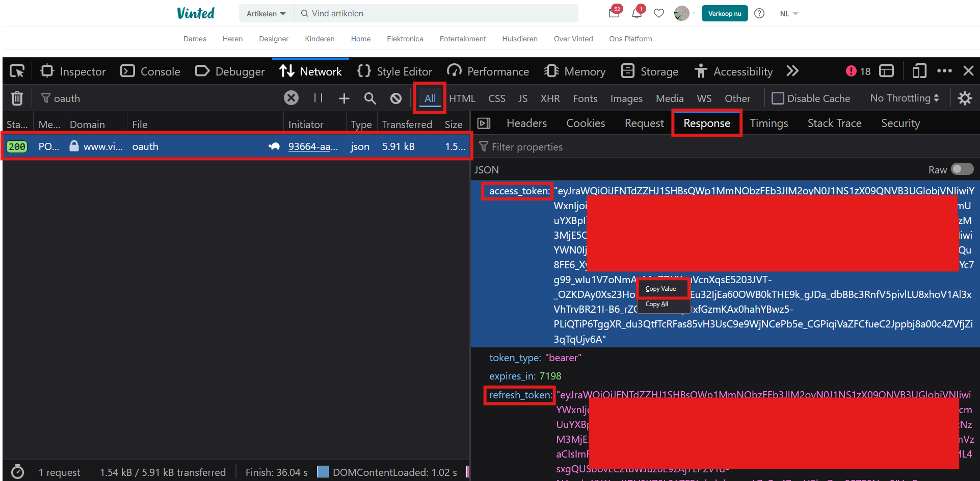Filter requests by WS
The height and width of the screenshot is (481, 980).
click(704, 98)
